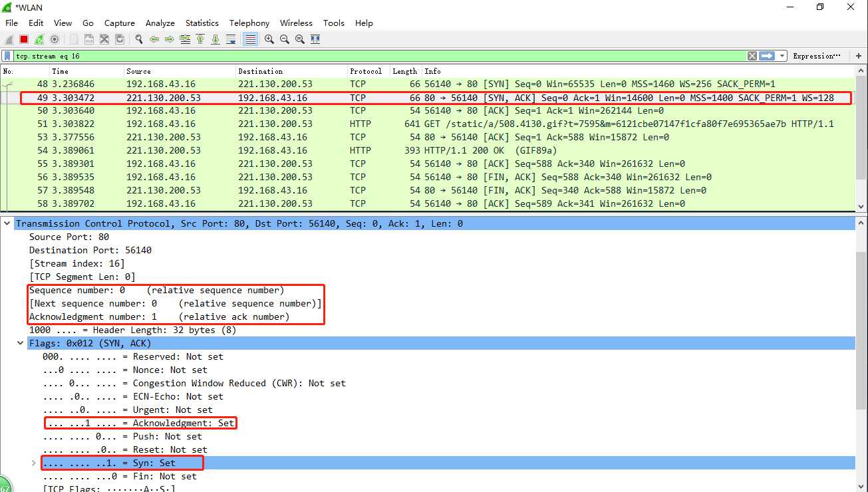Image resolution: width=868 pixels, height=492 pixels.
Task: Restart the current capture
Action: point(39,40)
